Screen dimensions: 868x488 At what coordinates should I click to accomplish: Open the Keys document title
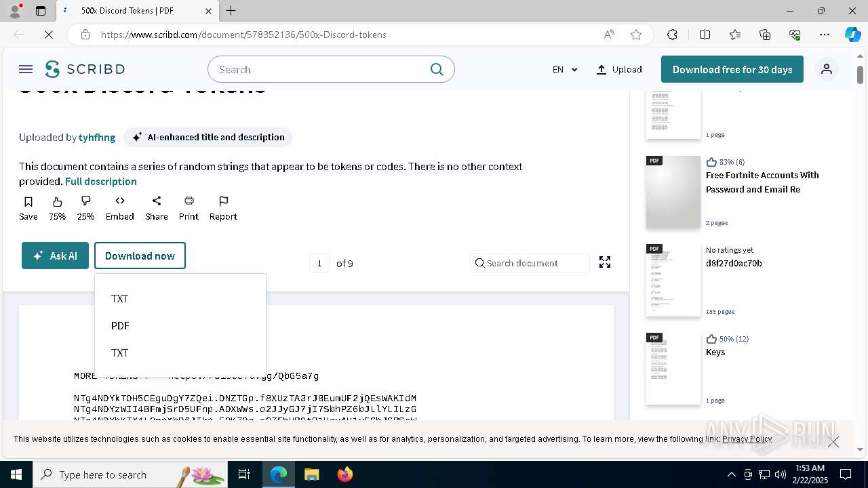tap(715, 352)
